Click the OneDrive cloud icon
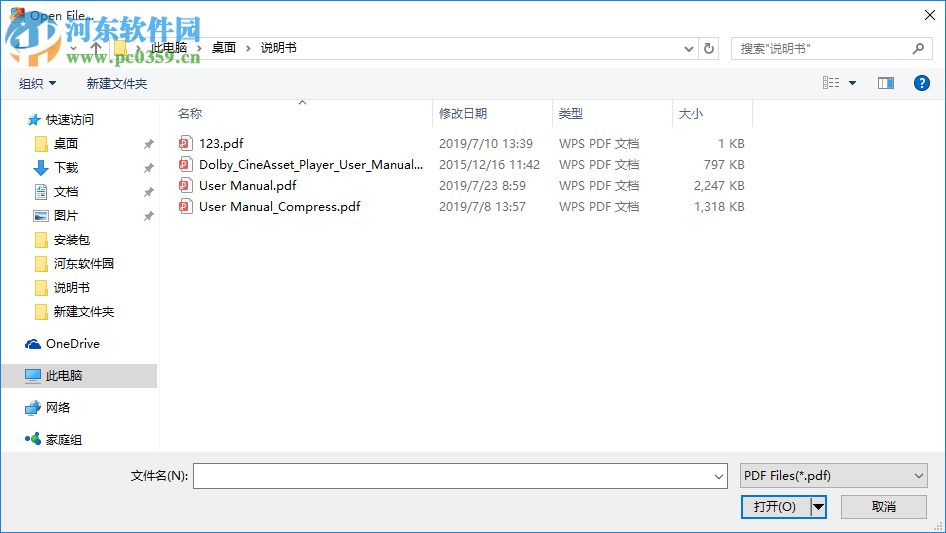Screen dimensions: 946x533 pyautogui.click(x=33, y=343)
